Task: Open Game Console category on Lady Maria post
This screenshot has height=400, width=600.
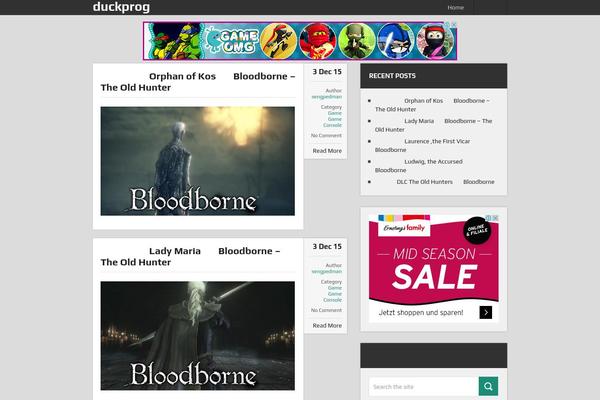Action: point(333,297)
